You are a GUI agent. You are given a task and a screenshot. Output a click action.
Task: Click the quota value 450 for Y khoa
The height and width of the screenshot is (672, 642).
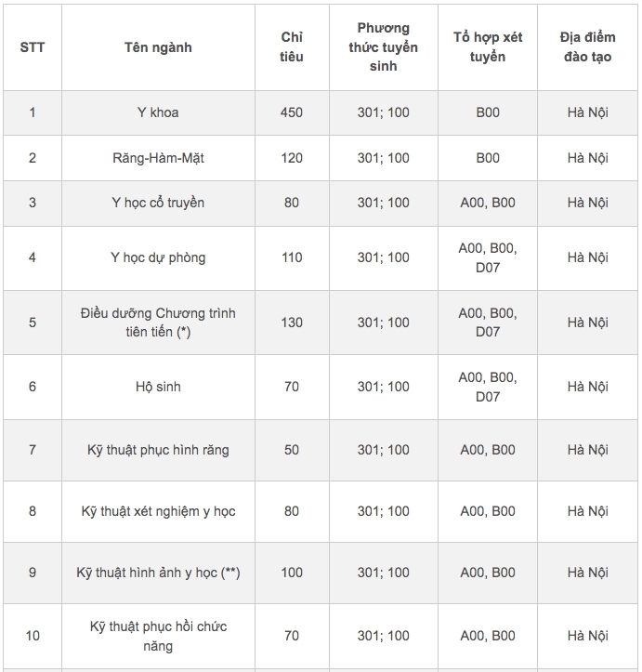click(292, 112)
